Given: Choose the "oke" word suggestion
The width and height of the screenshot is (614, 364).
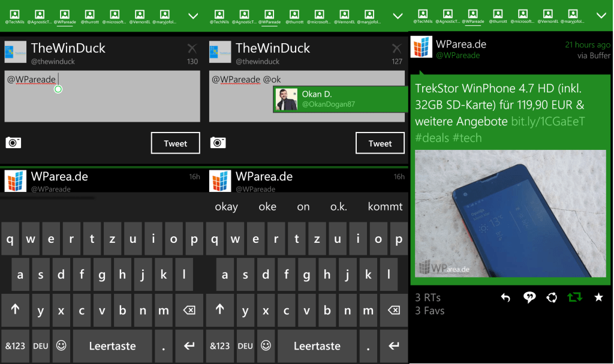Looking at the screenshot, I should (267, 206).
